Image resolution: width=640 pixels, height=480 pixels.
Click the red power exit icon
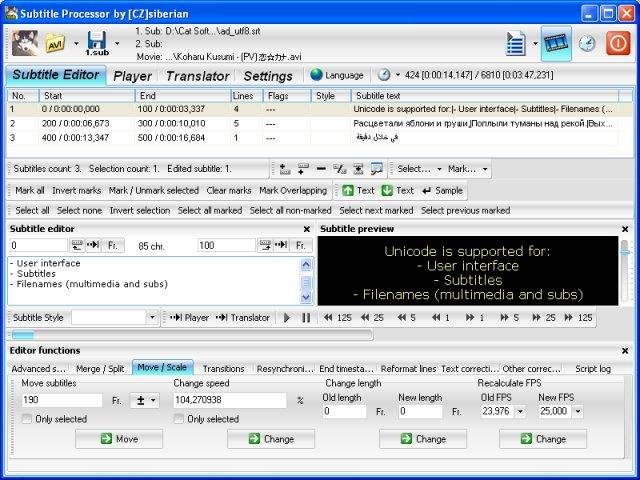point(618,43)
